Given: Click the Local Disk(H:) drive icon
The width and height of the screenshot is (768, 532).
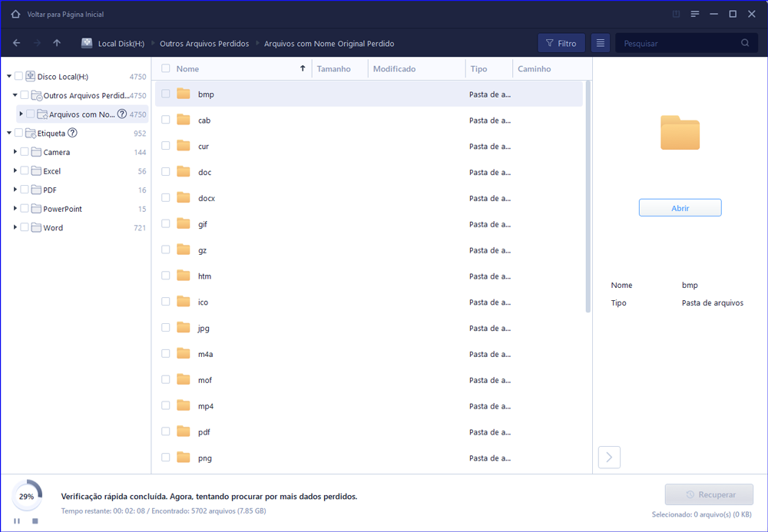Looking at the screenshot, I should coord(87,43).
